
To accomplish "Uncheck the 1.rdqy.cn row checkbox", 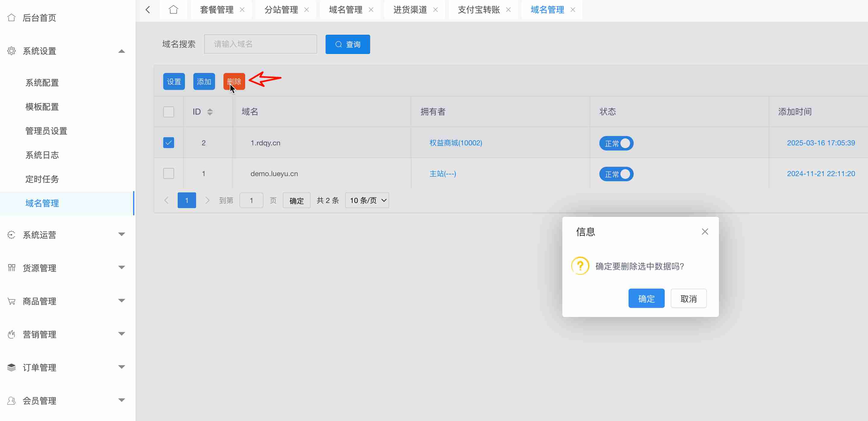I will (168, 143).
